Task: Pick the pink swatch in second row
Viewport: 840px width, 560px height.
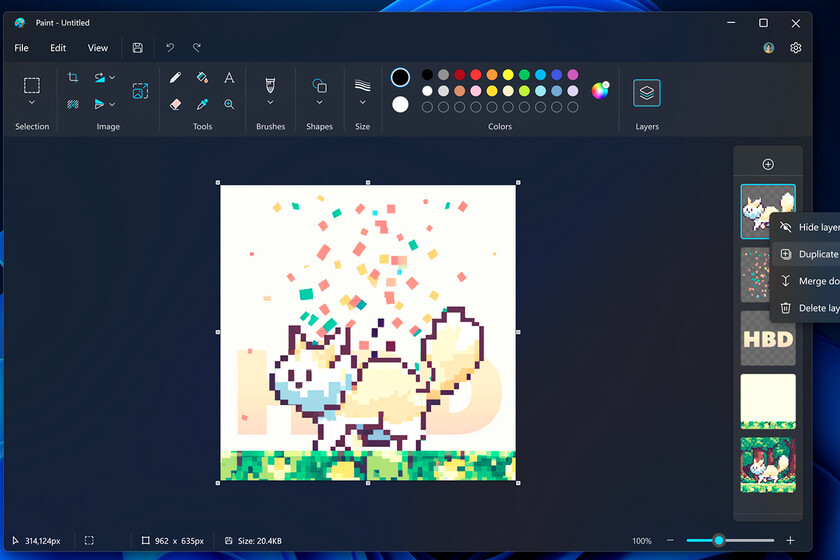Action: (476, 91)
